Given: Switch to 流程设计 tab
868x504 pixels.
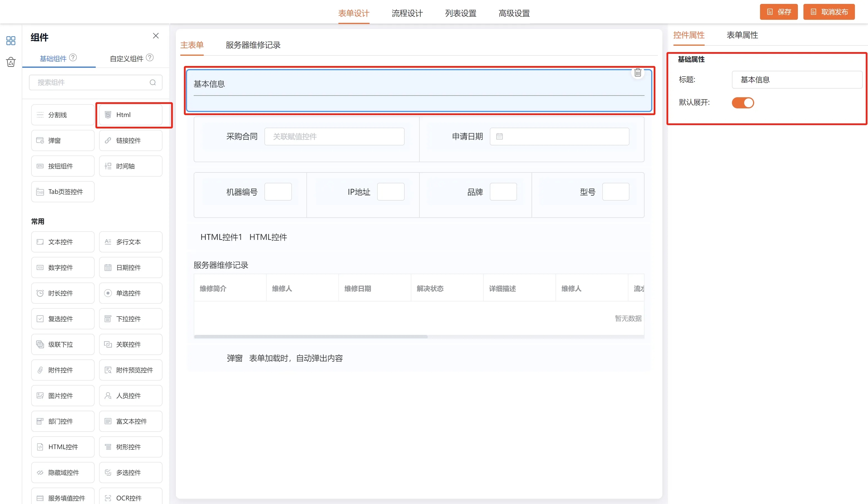Looking at the screenshot, I should (407, 13).
